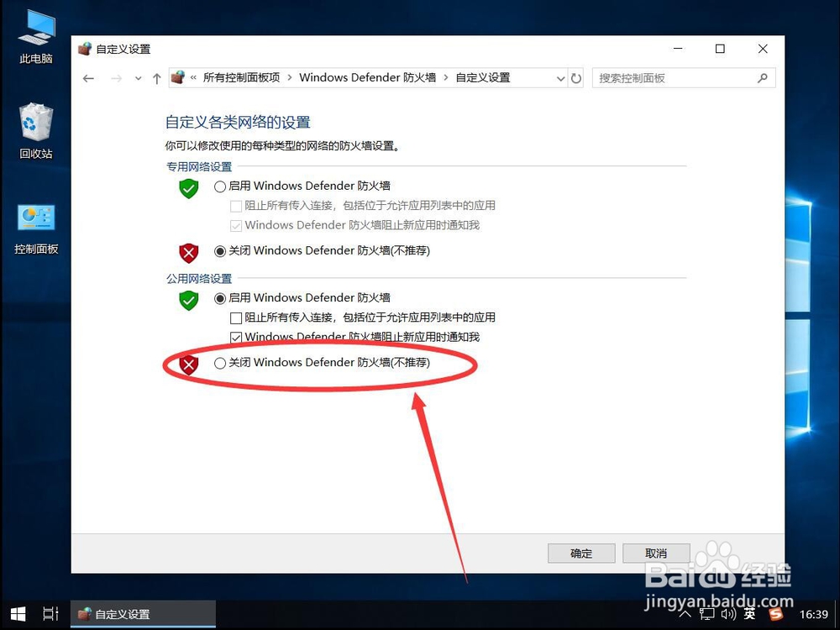Confirm settings with 确定 button

click(x=581, y=554)
